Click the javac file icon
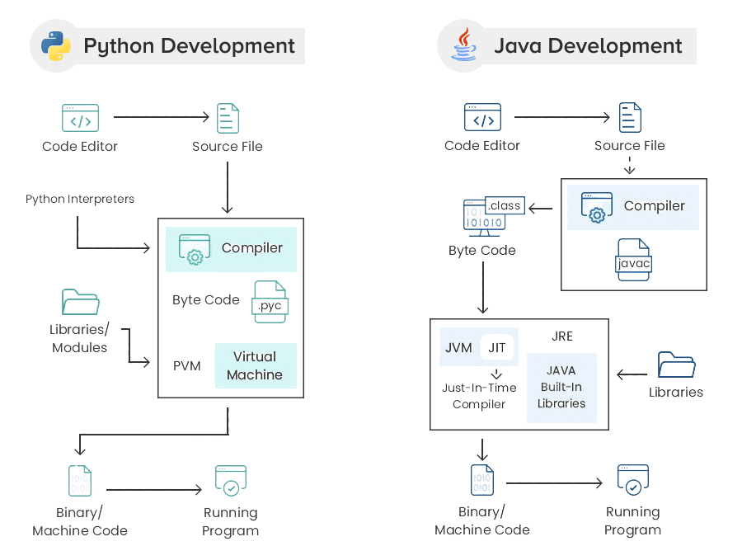The image size is (742, 560). coord(634,260)
